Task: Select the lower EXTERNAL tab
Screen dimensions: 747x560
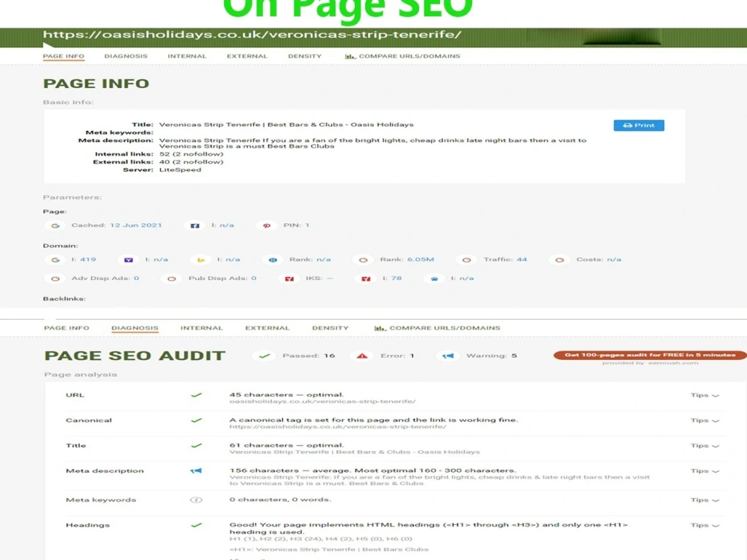Action: [x=267, y=328]
